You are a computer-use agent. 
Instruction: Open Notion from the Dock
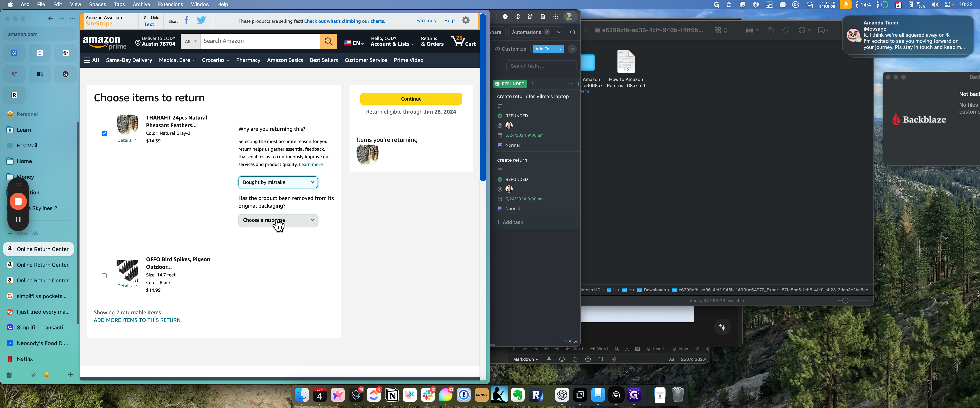pos(392,395)
